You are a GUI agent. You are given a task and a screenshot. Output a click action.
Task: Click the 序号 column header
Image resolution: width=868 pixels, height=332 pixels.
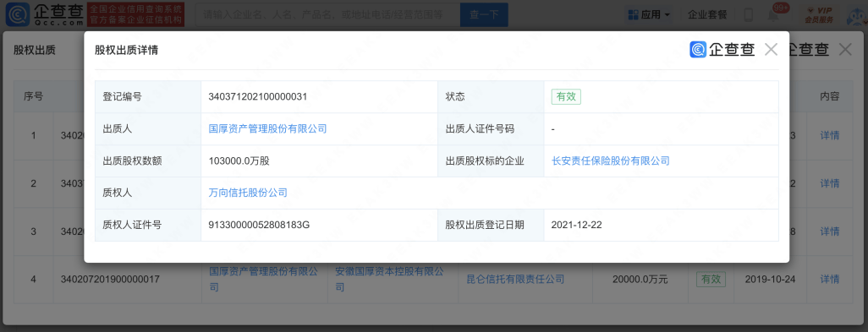click(x=33, y=96)
